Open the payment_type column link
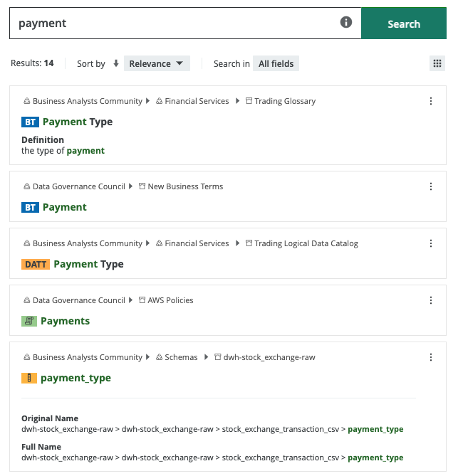 (76, 378)
